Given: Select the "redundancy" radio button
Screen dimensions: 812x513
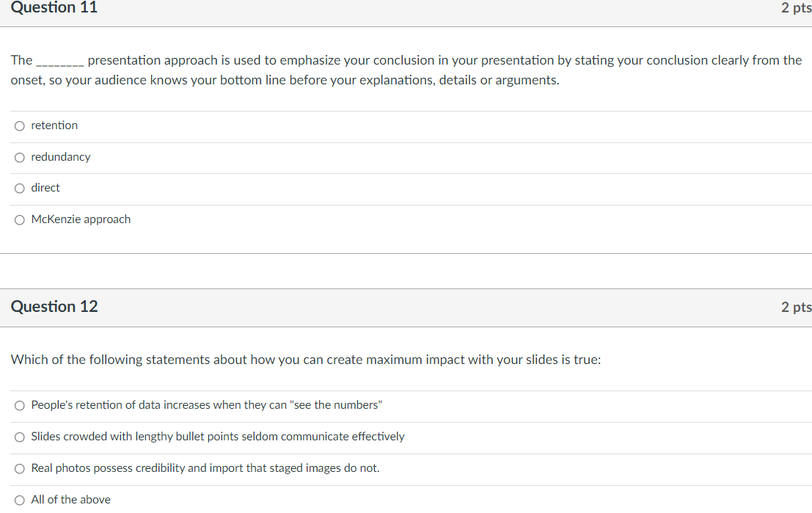Looking at the screenshot, I should [x=19, y=157].
